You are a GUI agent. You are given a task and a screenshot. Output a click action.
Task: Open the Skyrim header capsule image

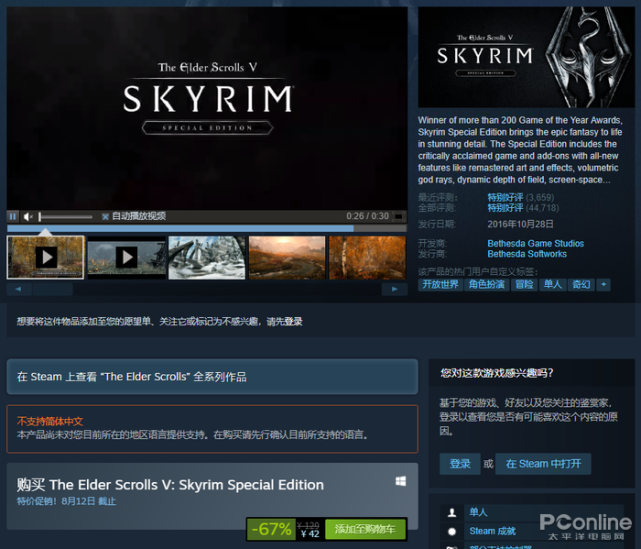click(526, 57)
